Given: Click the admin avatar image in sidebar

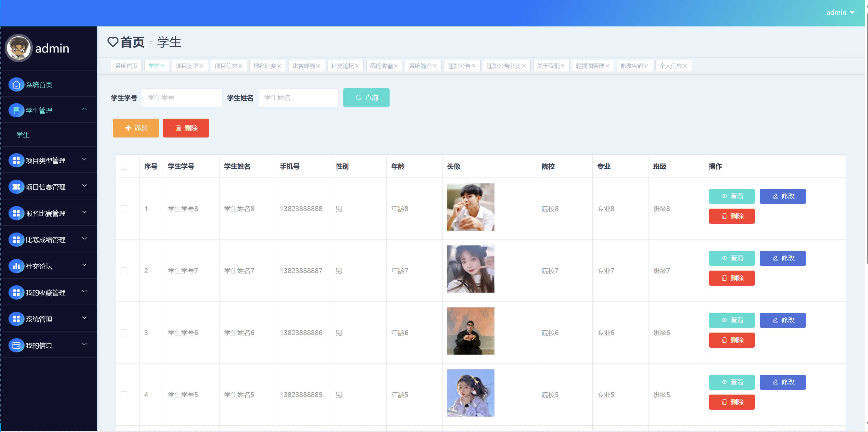Looking at the screenshot, I should click(19, 48).
